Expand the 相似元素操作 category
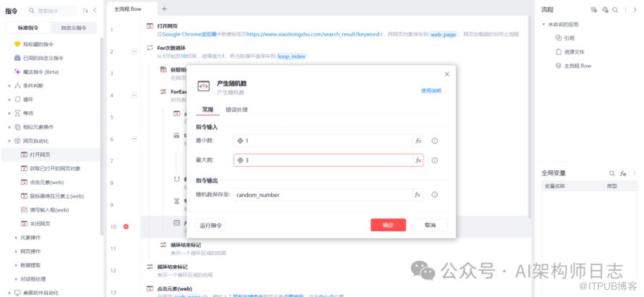 coord(9,127)
